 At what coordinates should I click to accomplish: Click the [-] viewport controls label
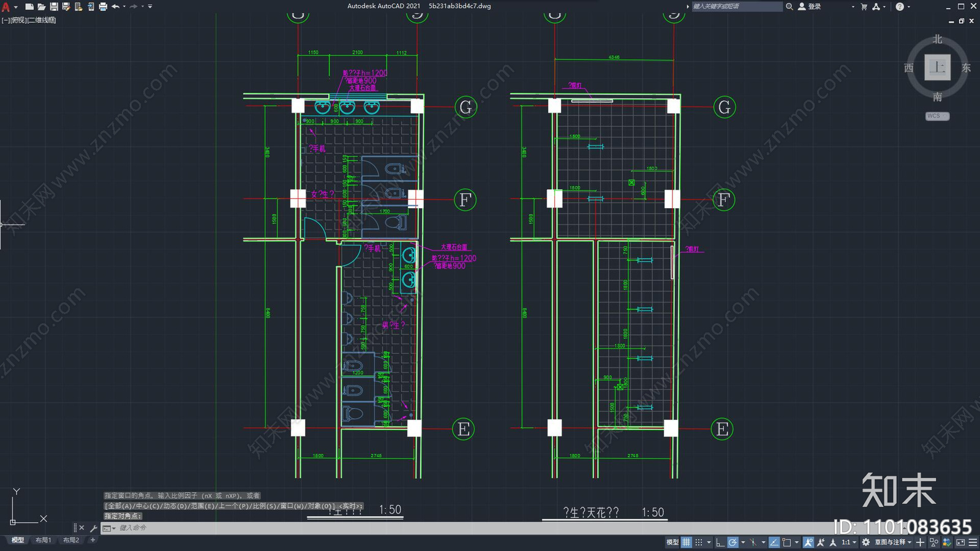click(x=6, y=20)
